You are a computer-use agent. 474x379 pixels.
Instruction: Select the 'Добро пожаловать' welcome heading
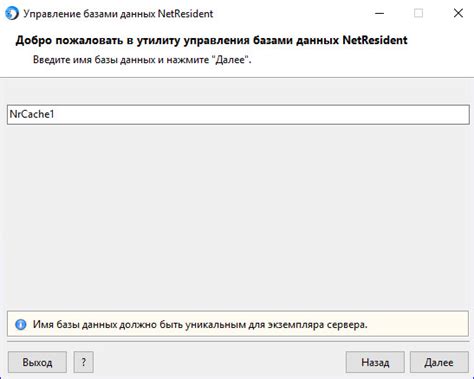click(x=211, y=40)
